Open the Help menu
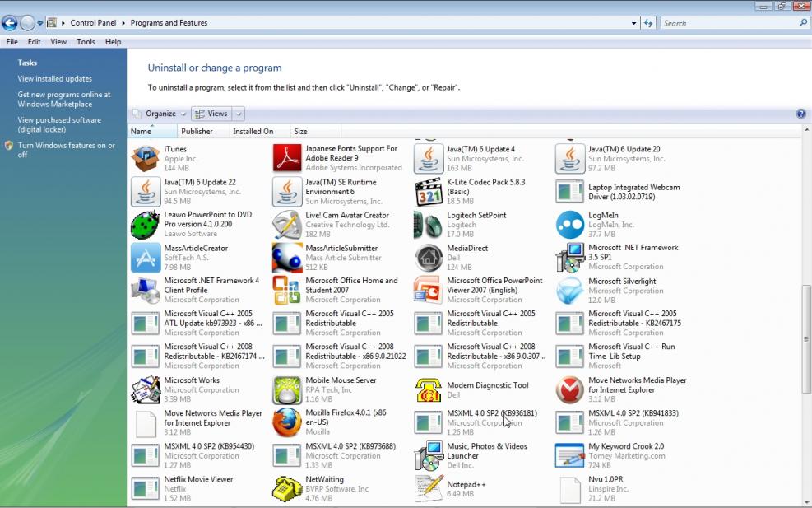812x508 pixels. tap(113, 42)
